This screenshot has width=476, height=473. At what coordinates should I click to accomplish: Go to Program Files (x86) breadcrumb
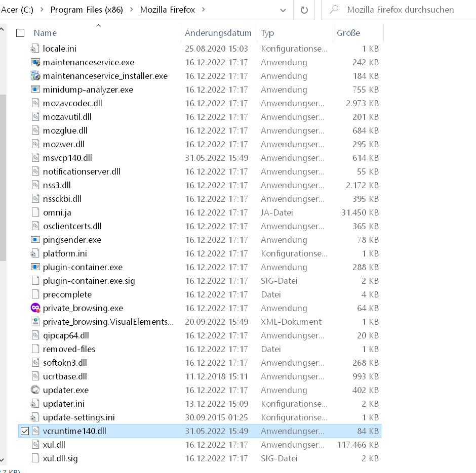(87, 10)
